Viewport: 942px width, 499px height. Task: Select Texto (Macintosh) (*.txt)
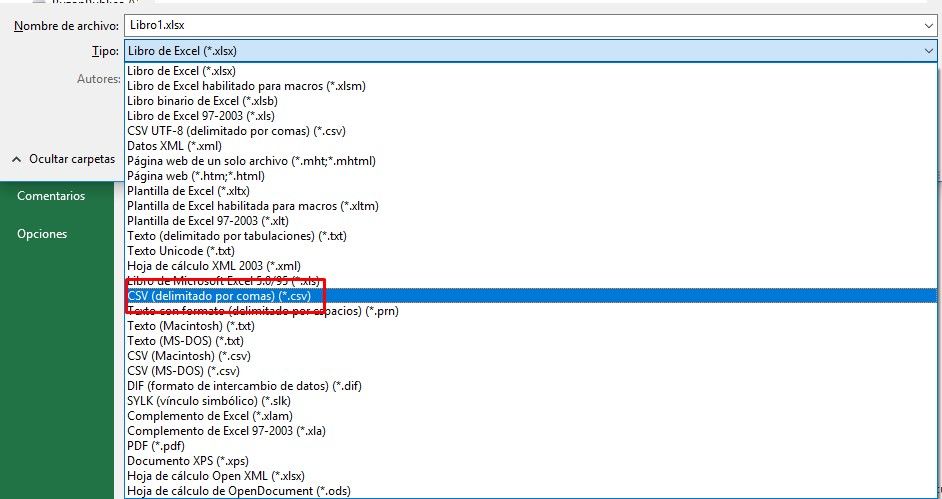pyautogui.click(x=530, y=326)
